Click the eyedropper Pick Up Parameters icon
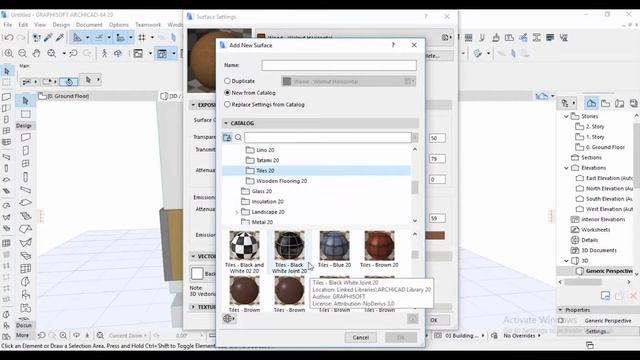The height and width of the screenshot is (360, 640). 48,38
